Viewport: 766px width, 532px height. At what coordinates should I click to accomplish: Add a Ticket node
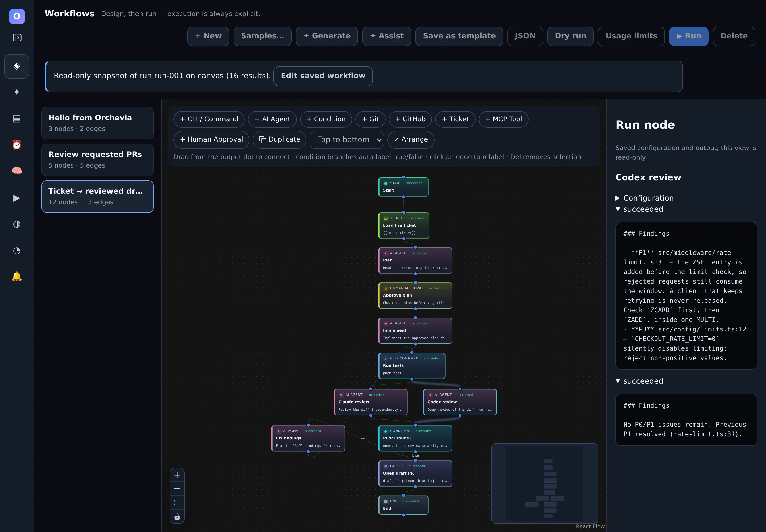[x=455, y=119]
